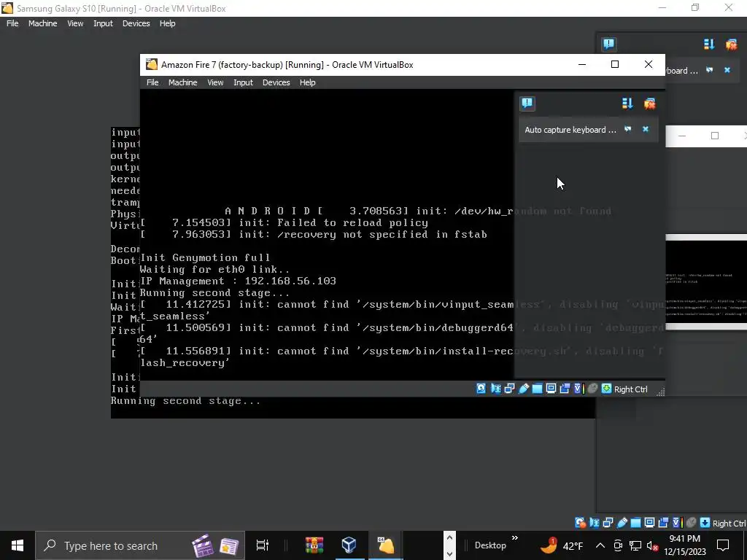The height and width of the screenshot is (560, 747).
Task: Click display indicator in Samsung Galaxy S10 status bar
Action: (649, 523)
